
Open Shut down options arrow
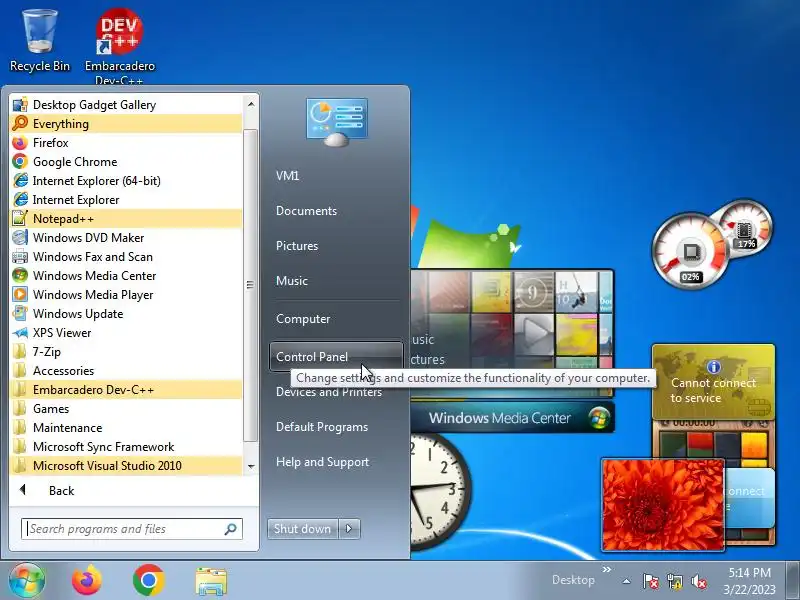point(349,529)
